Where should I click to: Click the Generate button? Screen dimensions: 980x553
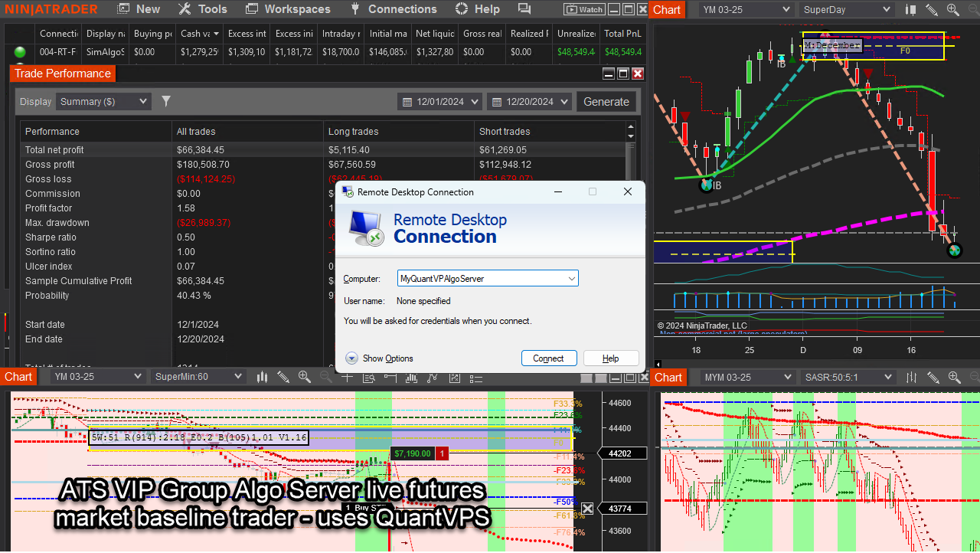pos(606,101)
